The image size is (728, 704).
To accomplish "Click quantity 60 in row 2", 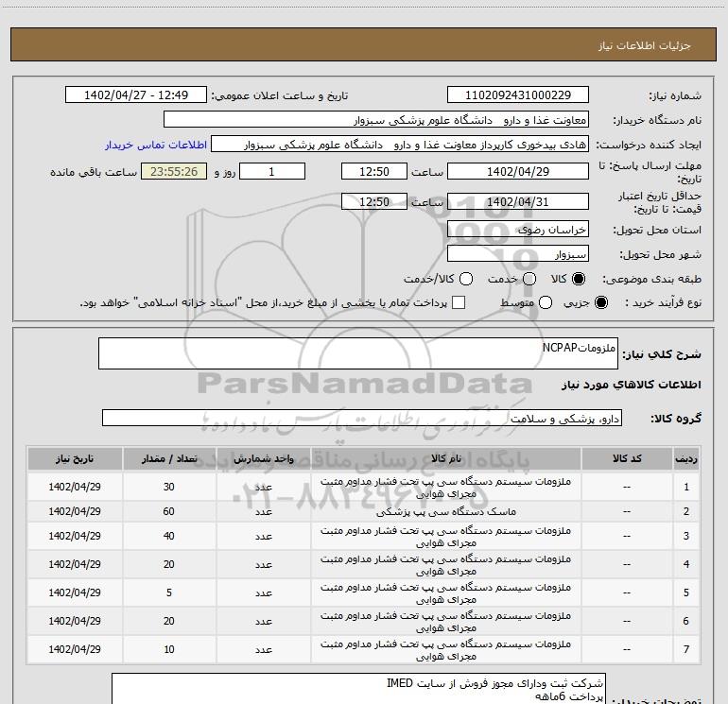I will tap(169, 511).
